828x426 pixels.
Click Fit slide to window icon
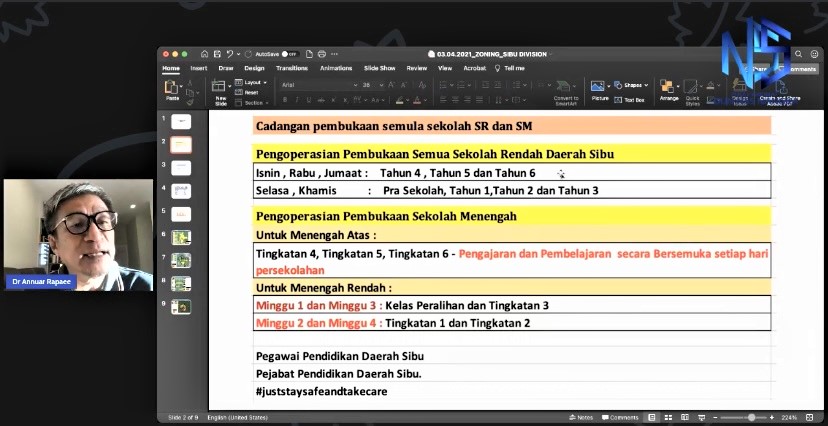(810, 418)
